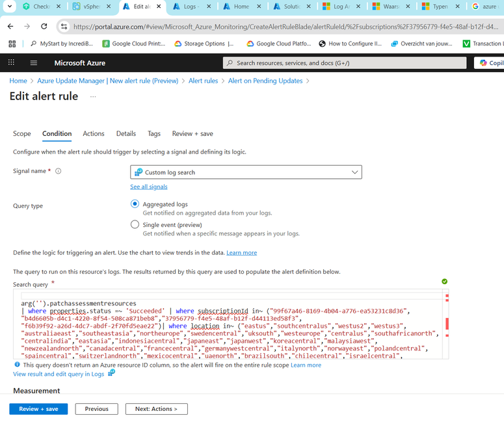Open the Azure app launcher waffle icon
504x422 pixels.
[11, 62]
